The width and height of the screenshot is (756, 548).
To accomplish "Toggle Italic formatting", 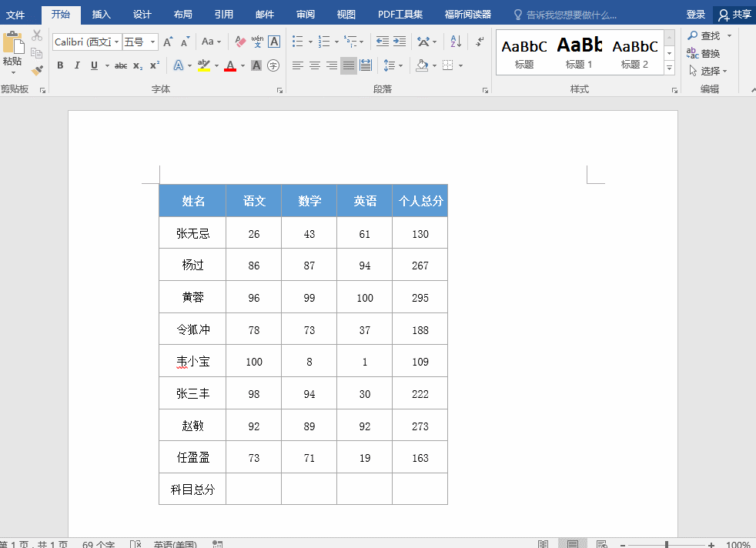I will pos(77,65).
